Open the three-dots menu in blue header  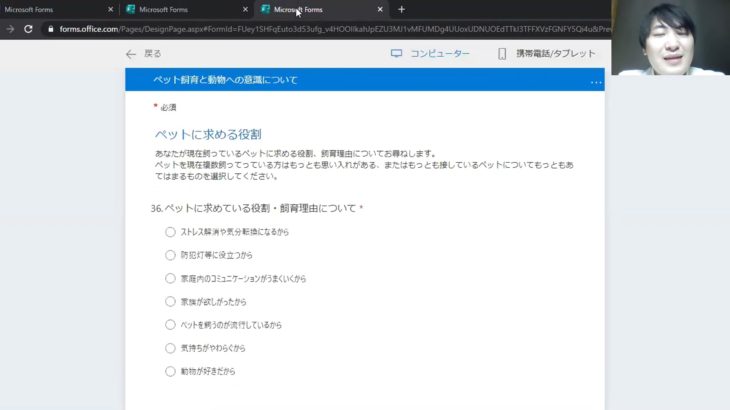tap(596, 82)
